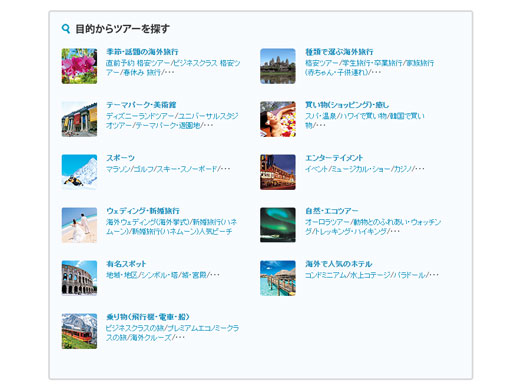This screenshot has width=520, height=390.
Task: Open the red mountain train thumbnail
Action: tap(79, 331)
